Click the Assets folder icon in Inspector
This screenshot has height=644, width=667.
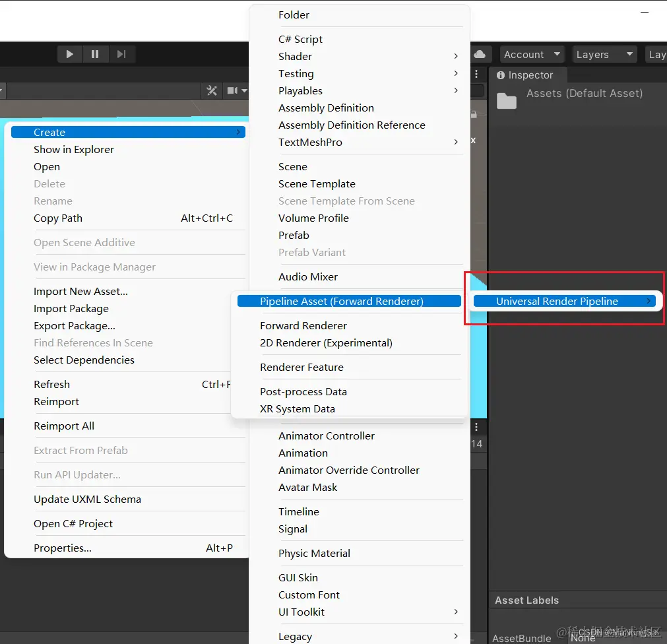pyautogui.click(x=506, y=101)
